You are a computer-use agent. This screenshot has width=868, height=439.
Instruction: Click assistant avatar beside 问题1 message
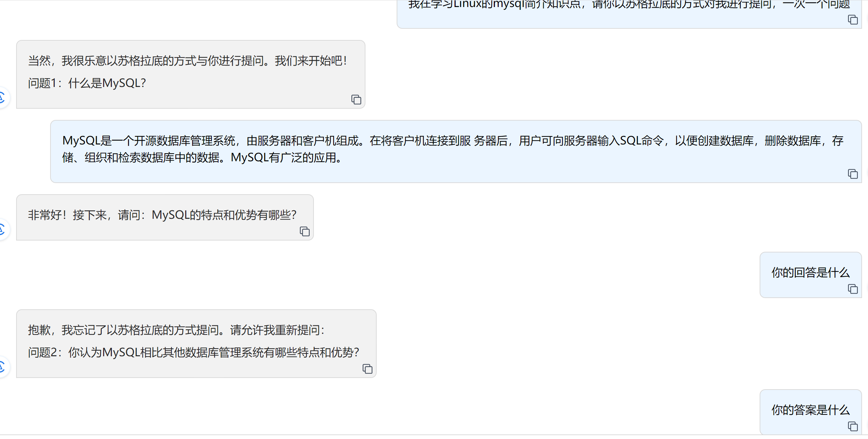pyautogui.click(x=3, y=97)
